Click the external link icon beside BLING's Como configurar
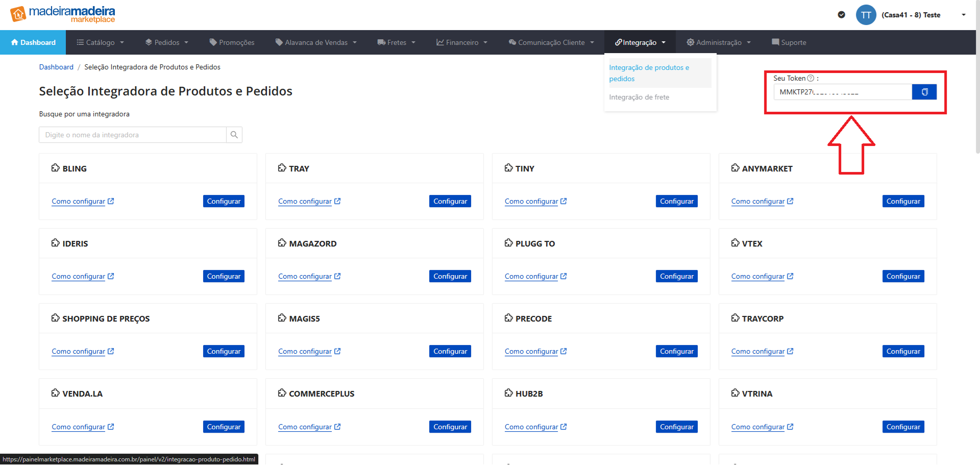The image size is (980, 466). pyautogui.click(x=111, y=201)
